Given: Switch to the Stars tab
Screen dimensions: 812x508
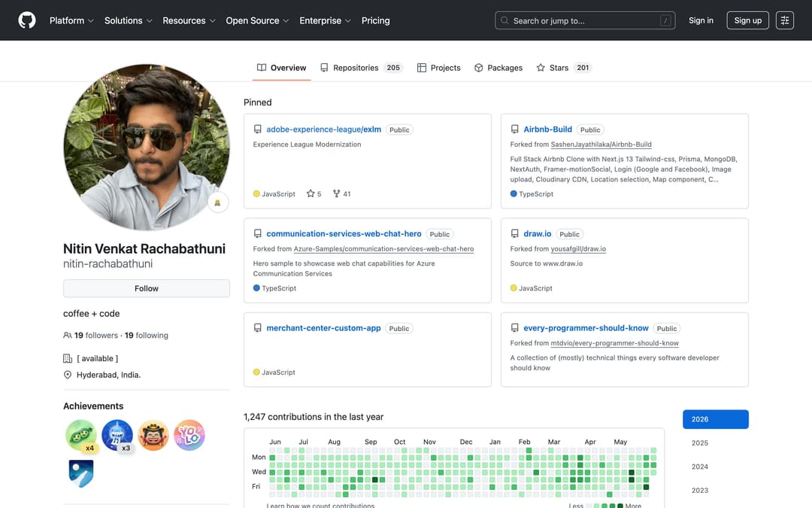Looking at the screenshot, I should 564,68.
